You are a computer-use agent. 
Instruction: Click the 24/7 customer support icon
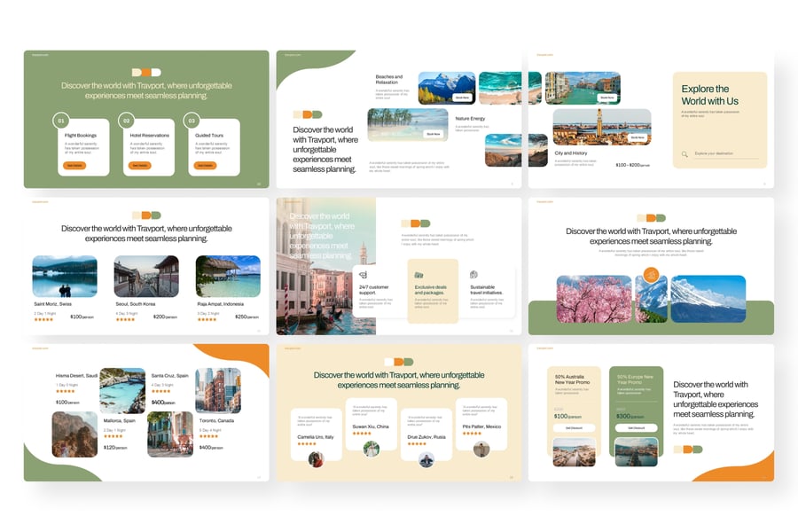[362, 275]
